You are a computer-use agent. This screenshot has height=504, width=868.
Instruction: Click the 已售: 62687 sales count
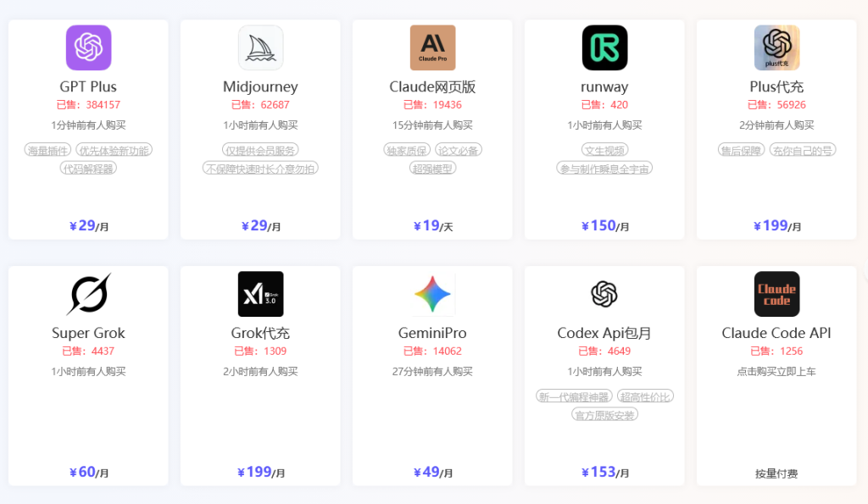pyautogui.click(x=261, y=104)
